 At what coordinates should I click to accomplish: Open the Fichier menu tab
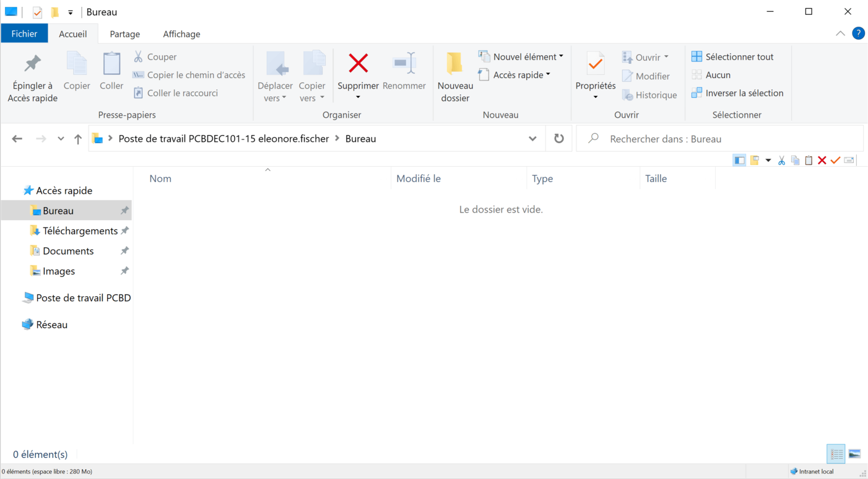24,33
